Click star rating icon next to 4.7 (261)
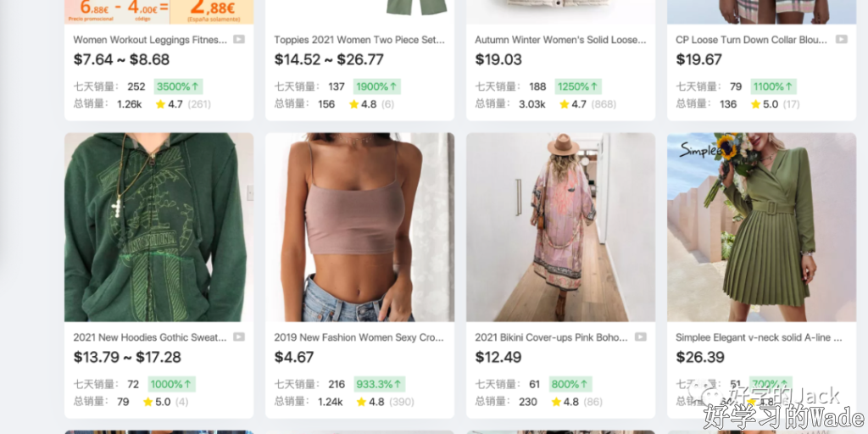The image size is (868, 434). 160,104
